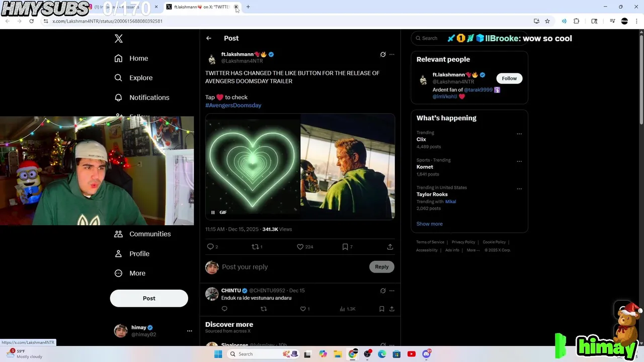This screenshot has width=644, height=362.
Task: Reload the page in Chrome
Action: (31, 21)
